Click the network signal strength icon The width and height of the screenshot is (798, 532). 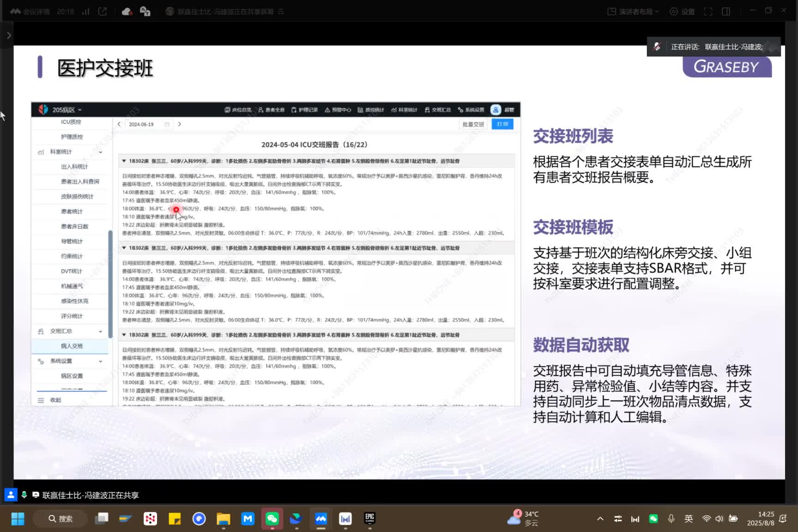(x=86, y=12)
